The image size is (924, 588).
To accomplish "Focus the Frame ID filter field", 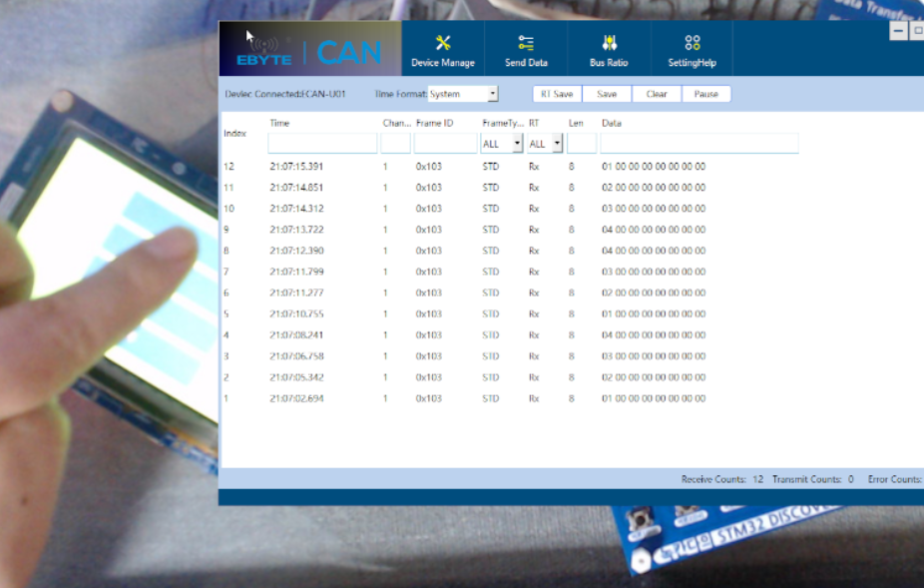I will point(445,144).
